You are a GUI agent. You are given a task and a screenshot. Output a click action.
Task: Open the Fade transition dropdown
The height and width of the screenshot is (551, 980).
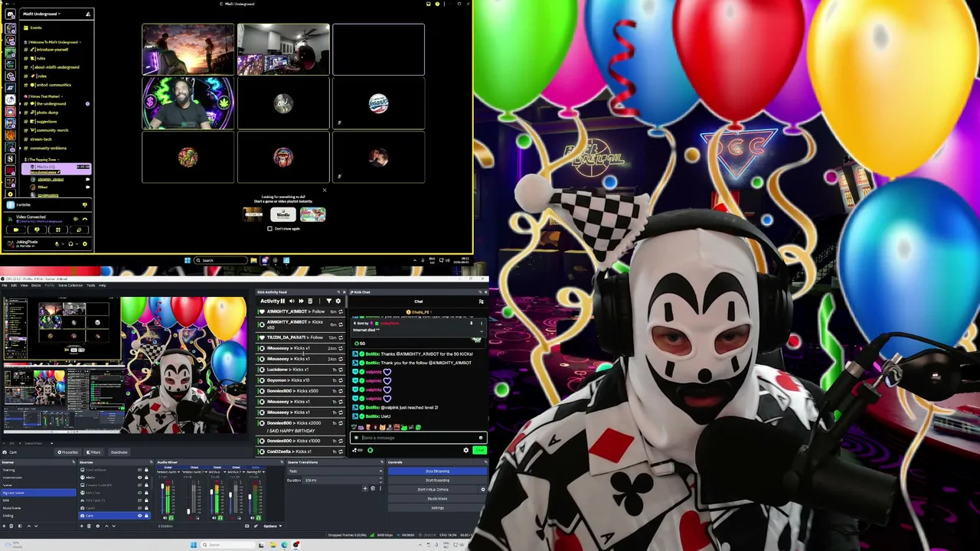click(335, 471)
